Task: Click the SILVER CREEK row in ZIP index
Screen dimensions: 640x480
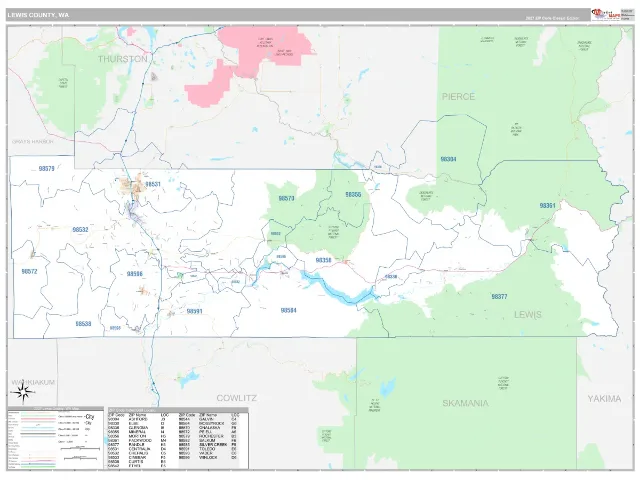Action: tap(208, 445)
